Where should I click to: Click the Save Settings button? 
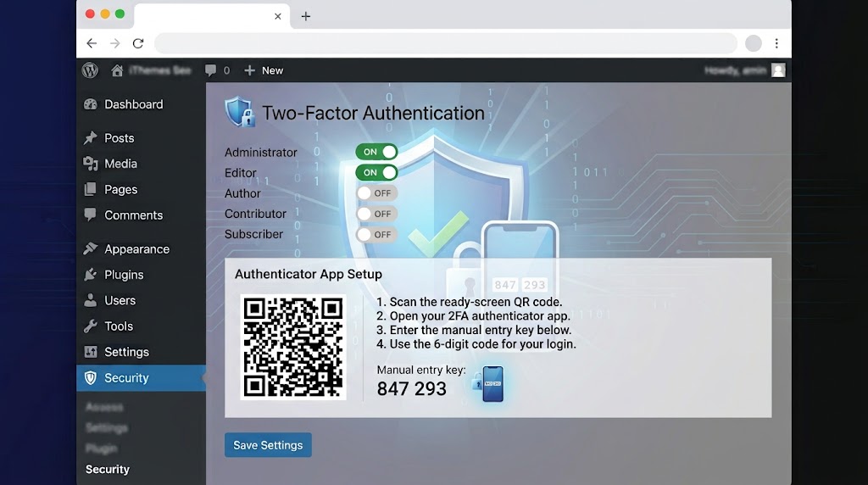(x=268, y=445)
